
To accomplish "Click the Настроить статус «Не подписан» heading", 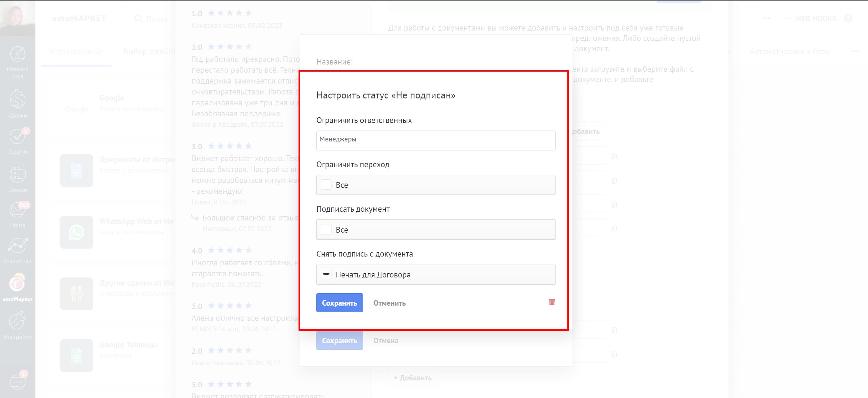I will pos(386,95).
